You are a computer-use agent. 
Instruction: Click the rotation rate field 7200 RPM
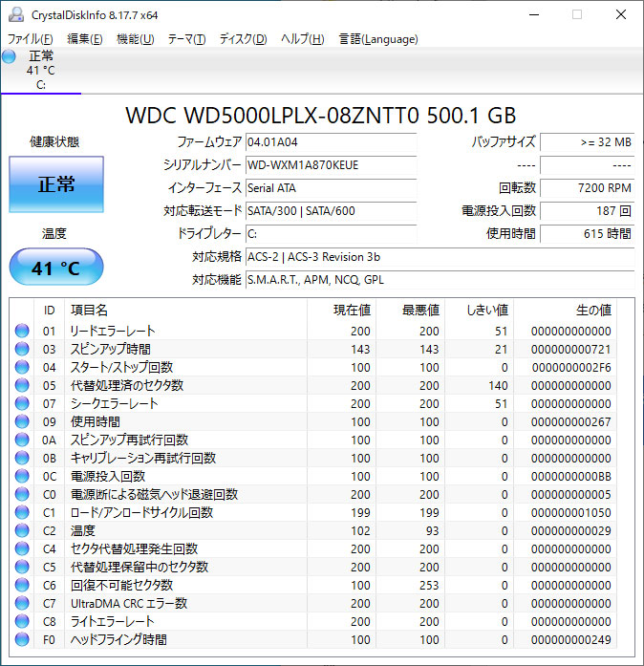[x=588, y=188]
